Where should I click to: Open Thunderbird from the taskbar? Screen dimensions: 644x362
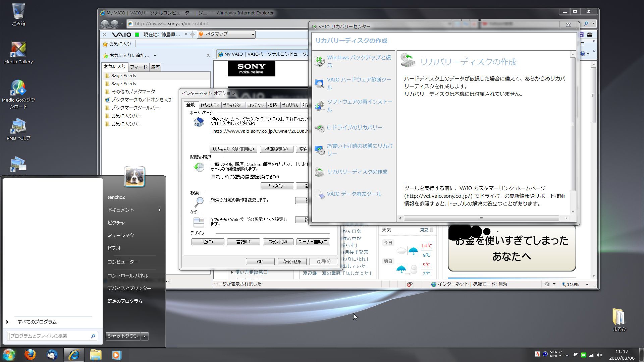52,355
